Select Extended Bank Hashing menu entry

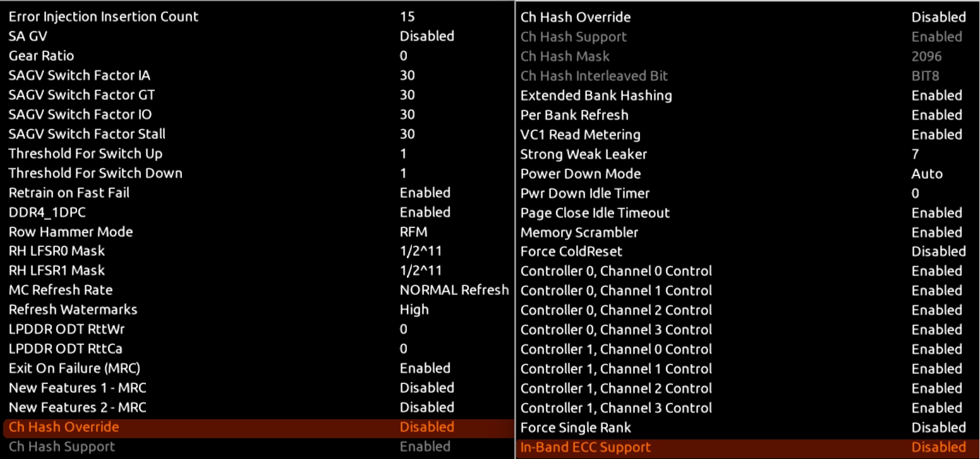(596, 95)
